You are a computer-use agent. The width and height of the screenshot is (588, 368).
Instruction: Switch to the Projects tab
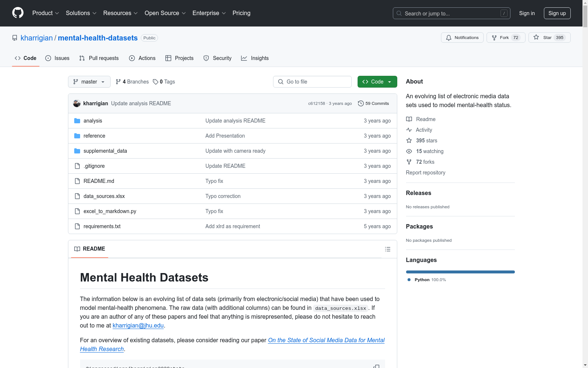pos(179,58)
